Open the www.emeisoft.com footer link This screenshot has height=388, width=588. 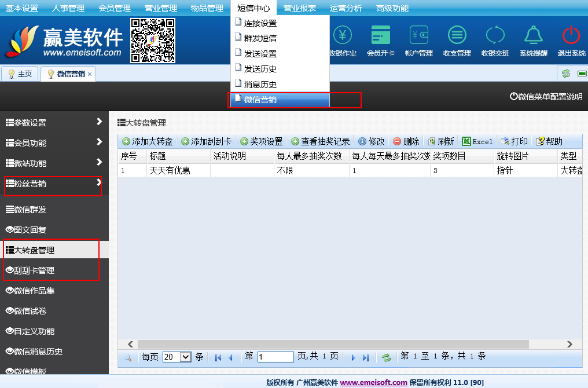click(373, 382)
